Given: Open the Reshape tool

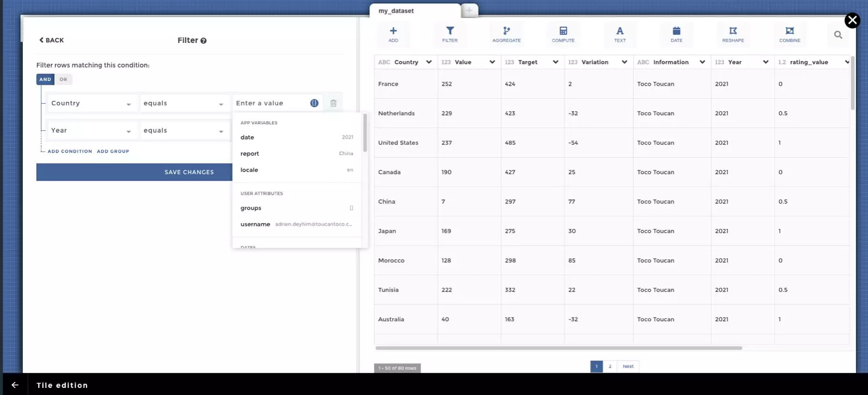Looking at the screenshot, I should 733,34.
